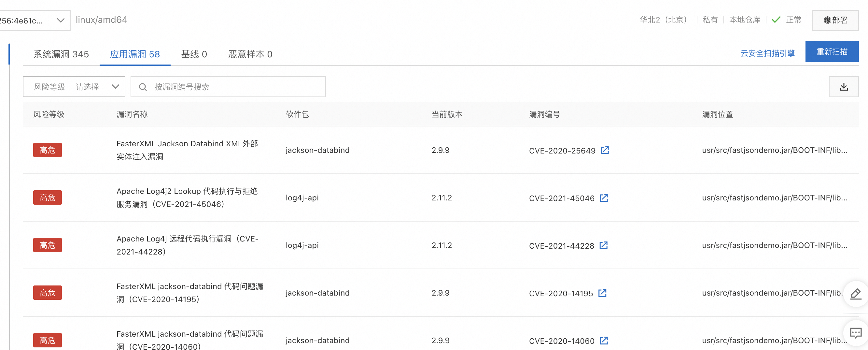This screenshot has height=350, width=868.
Task: Click Apache Log4j2 Lookup 代码执行 vulnerability name
Action: click(187, 197)
